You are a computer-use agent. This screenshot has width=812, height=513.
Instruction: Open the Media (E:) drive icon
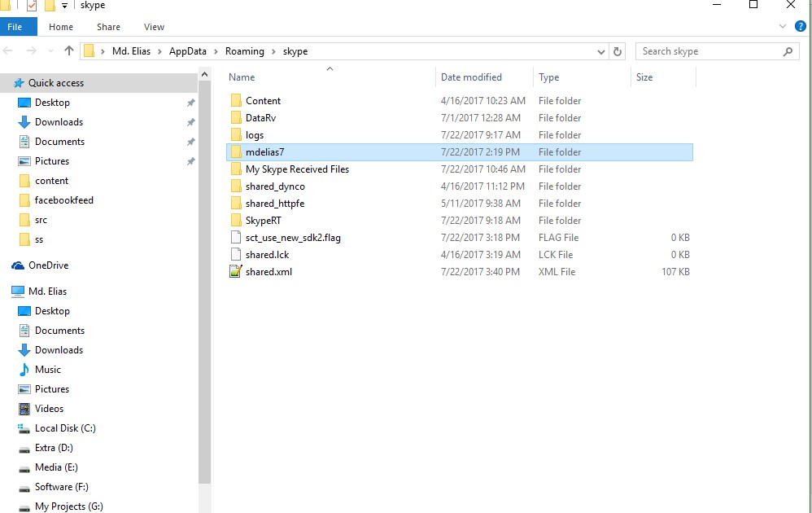[24, 468]
